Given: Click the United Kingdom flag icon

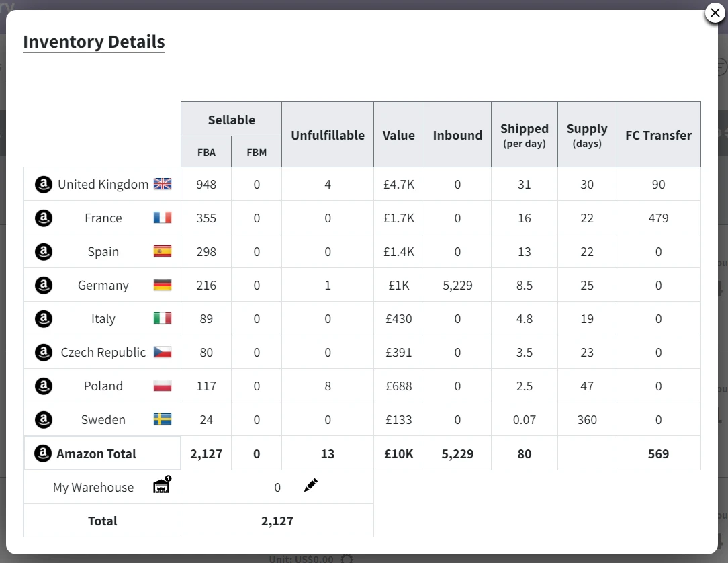Looking at the screenshot, I should click(163, 184).
